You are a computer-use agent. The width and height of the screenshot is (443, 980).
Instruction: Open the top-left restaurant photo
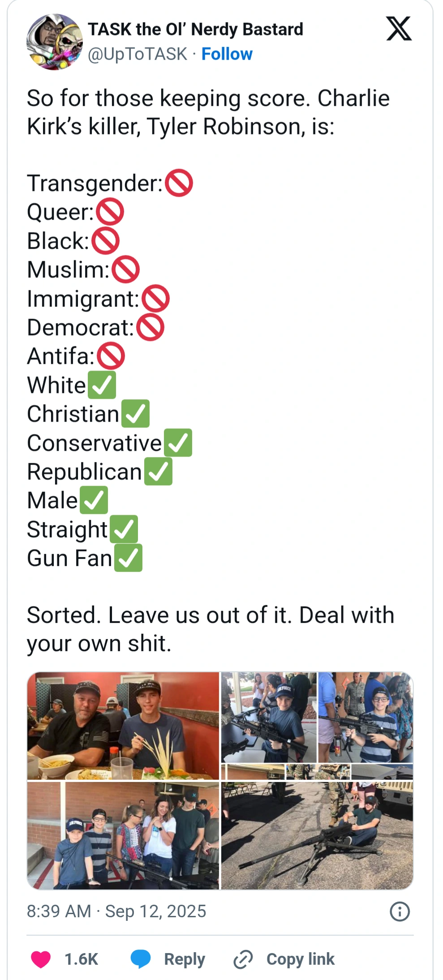123,726
